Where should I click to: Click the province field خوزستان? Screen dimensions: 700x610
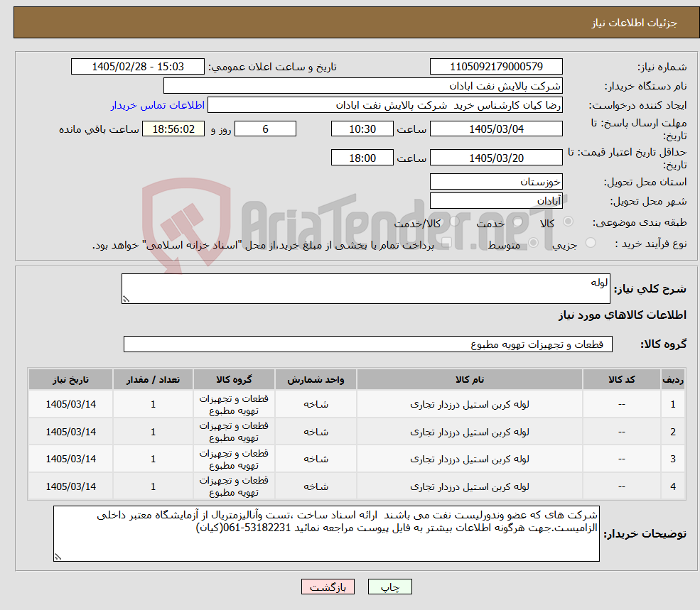pos(496,182)
